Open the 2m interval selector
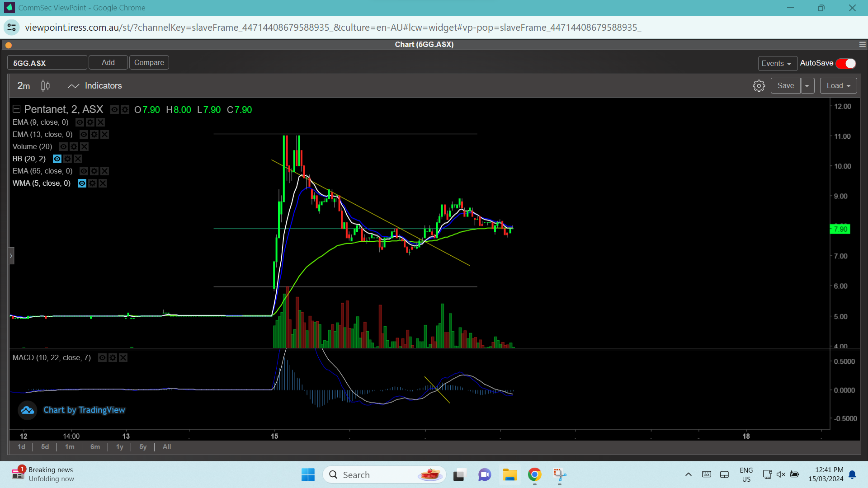This screenshot has height=488, width=868. (x=24, y=86)
